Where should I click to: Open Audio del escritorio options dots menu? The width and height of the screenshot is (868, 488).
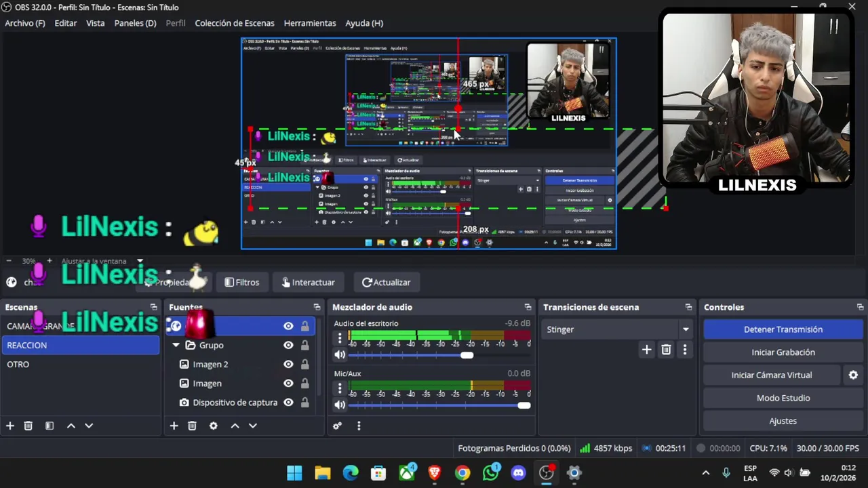coord(340,338)
